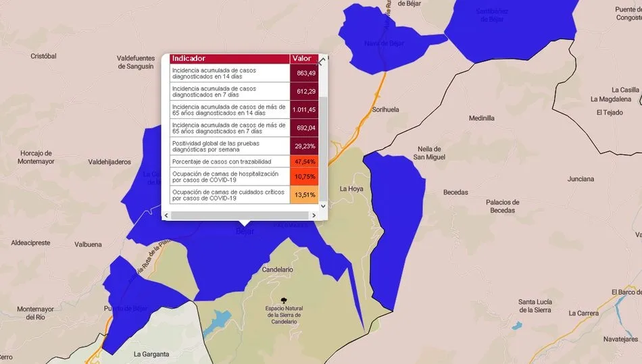Select the 29,23% positivity value
642x364 pixels.
(x=304, y=147)
